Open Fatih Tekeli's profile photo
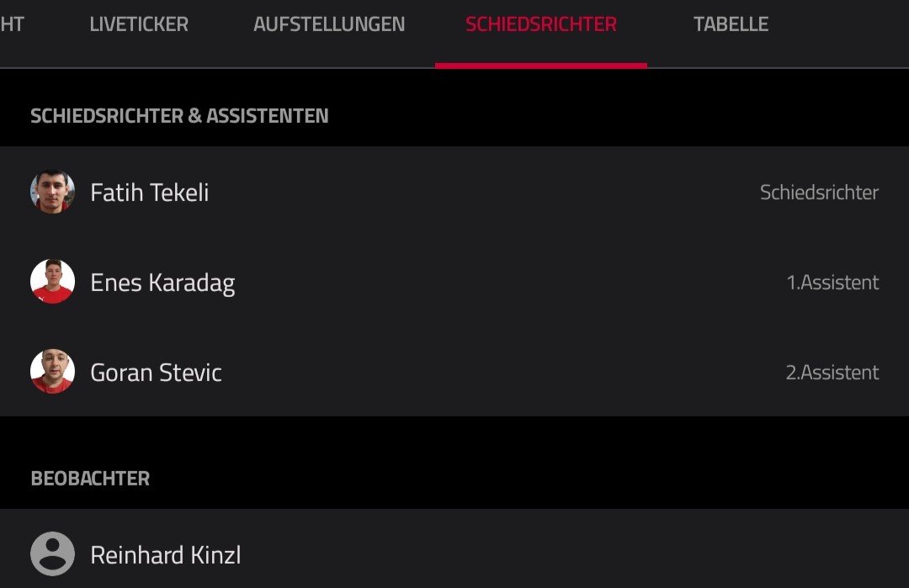Viewport: 909px width, 588px height. 52,192
